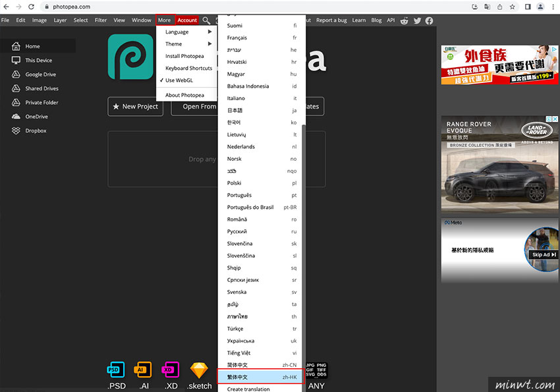Open the search magnifier icon
This screenshot has width=560, height=392.
pos(206,20)
